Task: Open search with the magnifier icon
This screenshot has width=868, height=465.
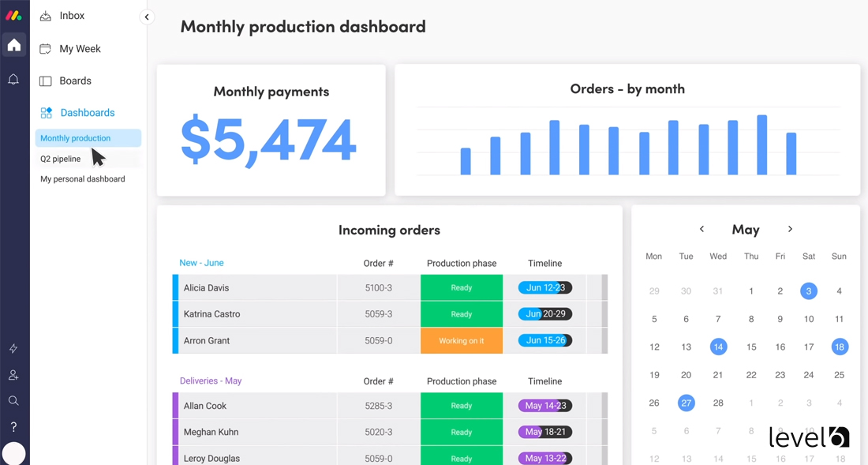Action: (x=13, y=400)
